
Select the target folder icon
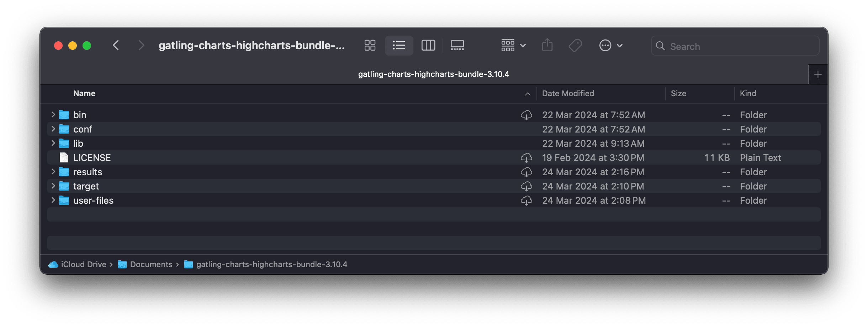click(64, 186)
